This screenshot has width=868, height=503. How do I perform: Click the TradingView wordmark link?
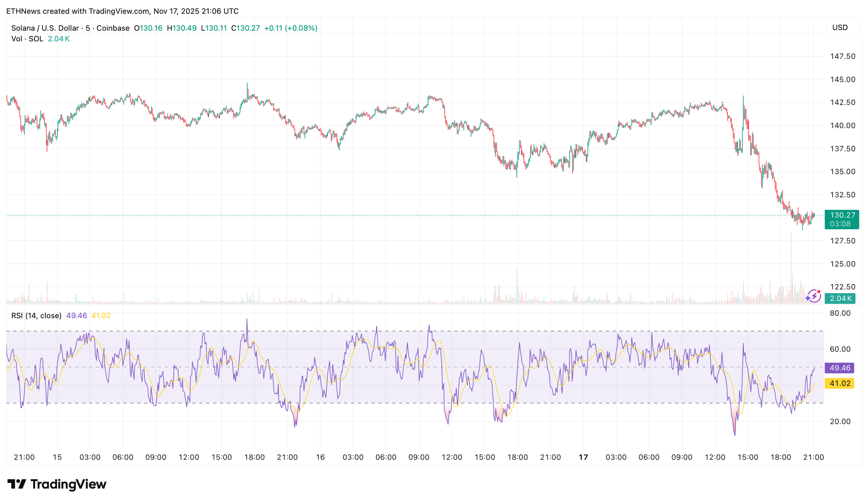tap(68, 484)
